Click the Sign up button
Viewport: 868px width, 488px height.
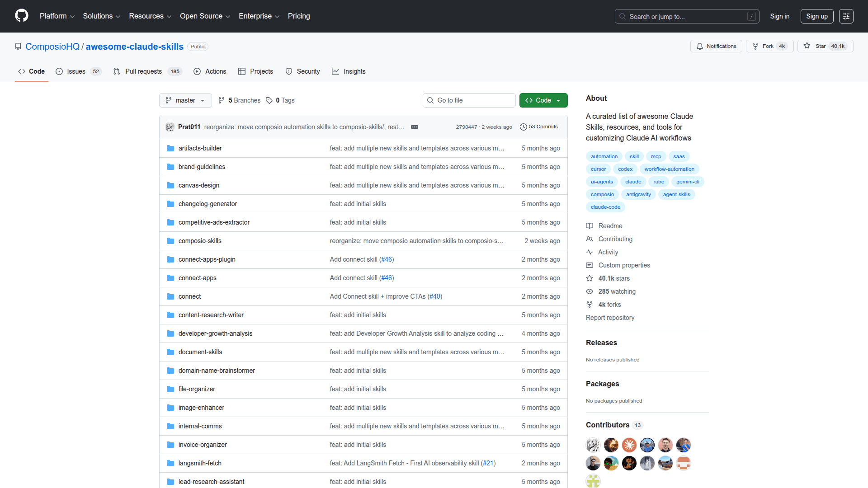coord(816,16)
